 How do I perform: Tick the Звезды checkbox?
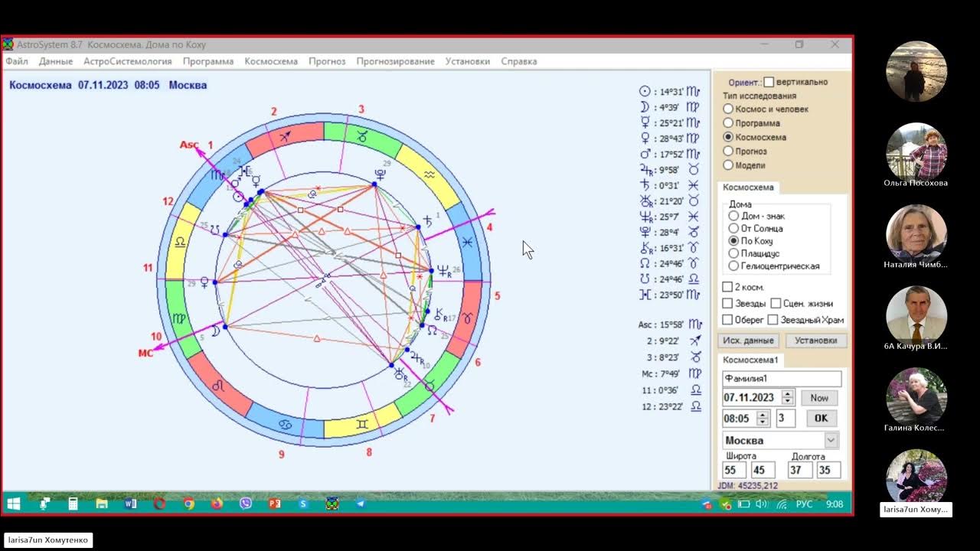pos(727,304)
